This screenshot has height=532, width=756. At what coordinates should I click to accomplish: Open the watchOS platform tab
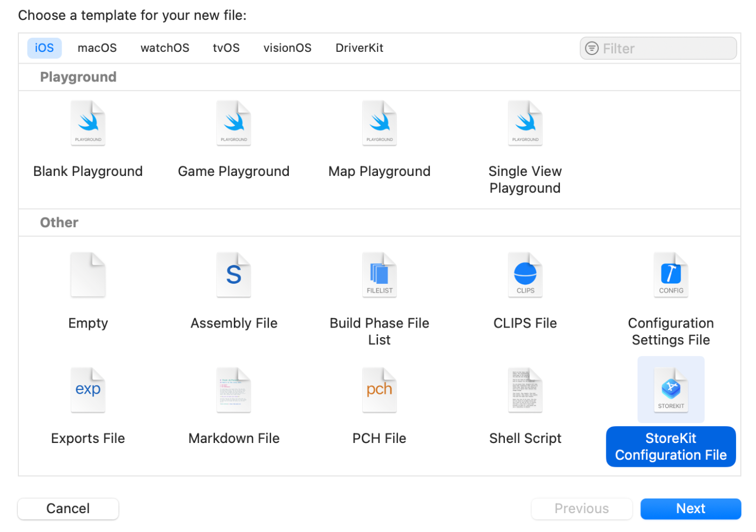tap(165, 48)
